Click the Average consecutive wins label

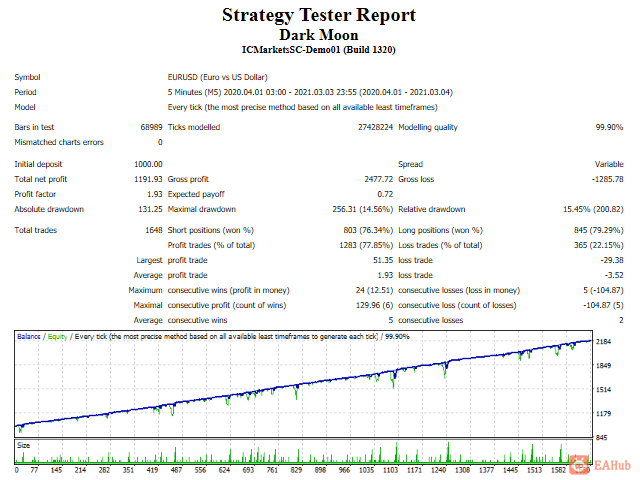pyautogui.click(x=180, y=320)
